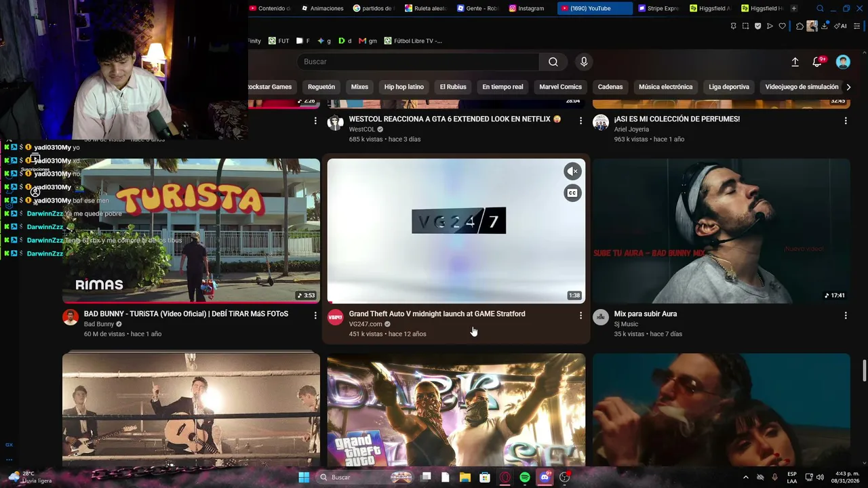
Task: Select the Marvel Comics chip
Action: point(560,87)
